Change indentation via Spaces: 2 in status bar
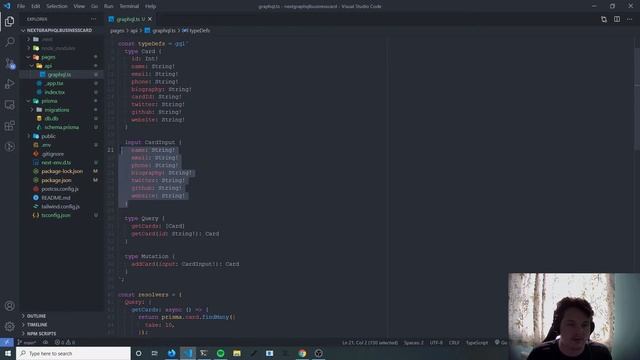640x360 pixels. [x=413, y=342]
